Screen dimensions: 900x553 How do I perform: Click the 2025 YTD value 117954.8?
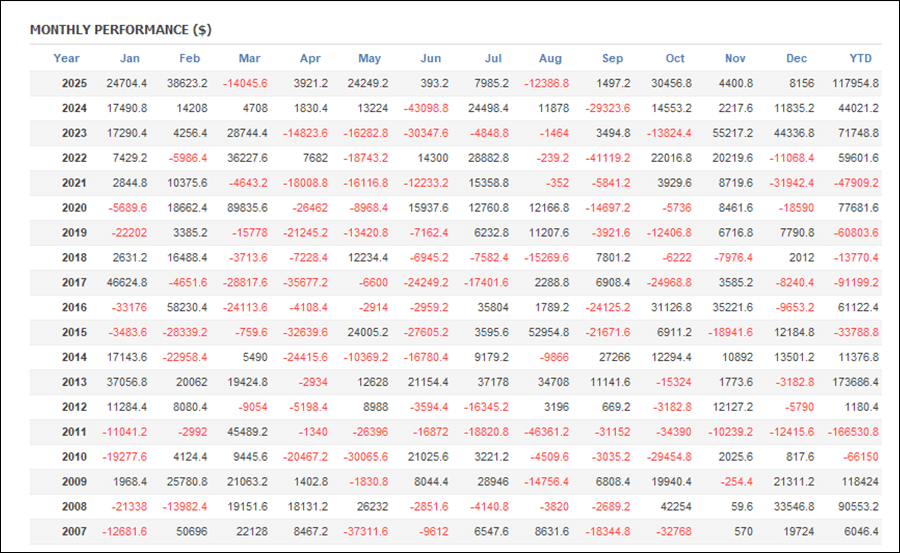click(x=855, y=84)
